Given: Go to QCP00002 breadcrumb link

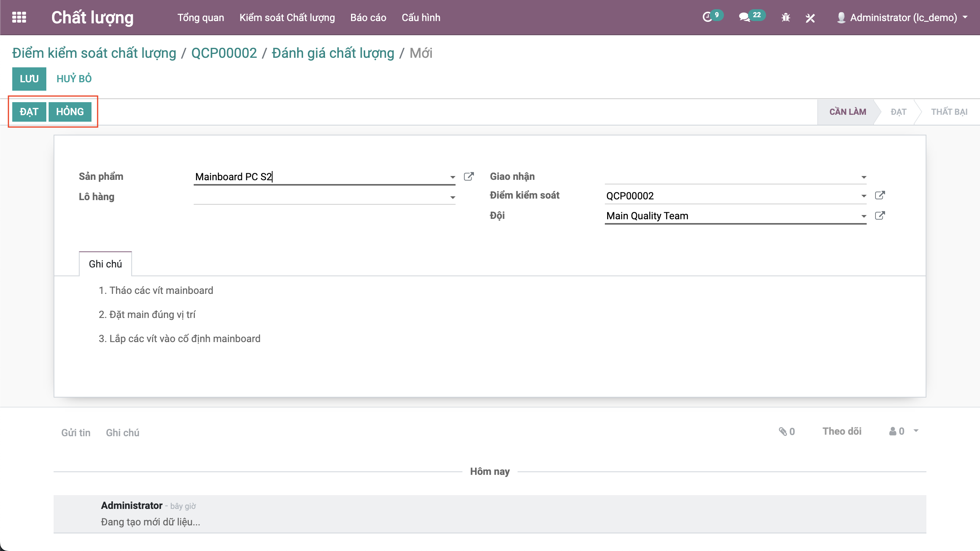Looking at the screenshot, I should (224, 53).
